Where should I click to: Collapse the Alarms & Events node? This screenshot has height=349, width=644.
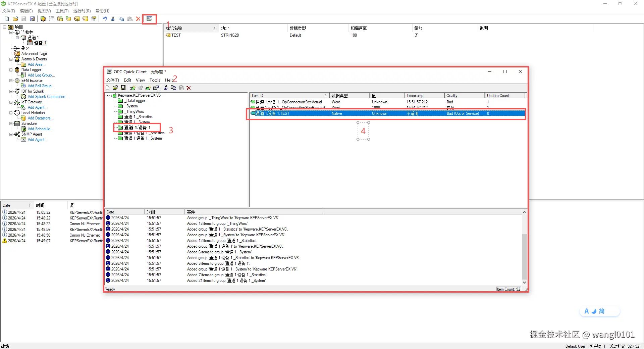click(x=11, y=59)
